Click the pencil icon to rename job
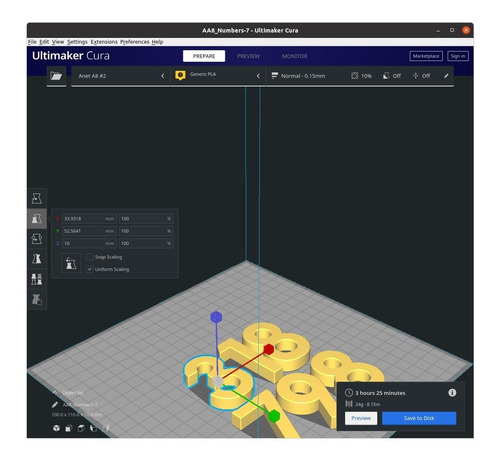 coord(55,404)
